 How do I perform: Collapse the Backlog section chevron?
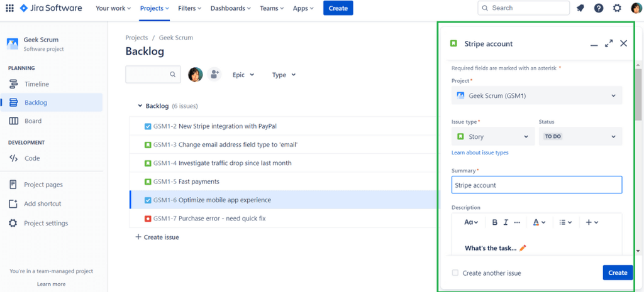coord(140,105)
